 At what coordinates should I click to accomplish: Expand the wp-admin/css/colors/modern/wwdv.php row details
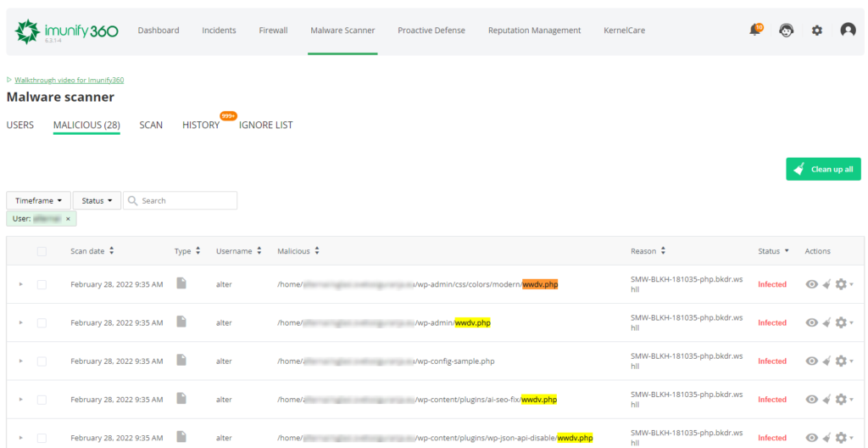[x=21, y=284]
